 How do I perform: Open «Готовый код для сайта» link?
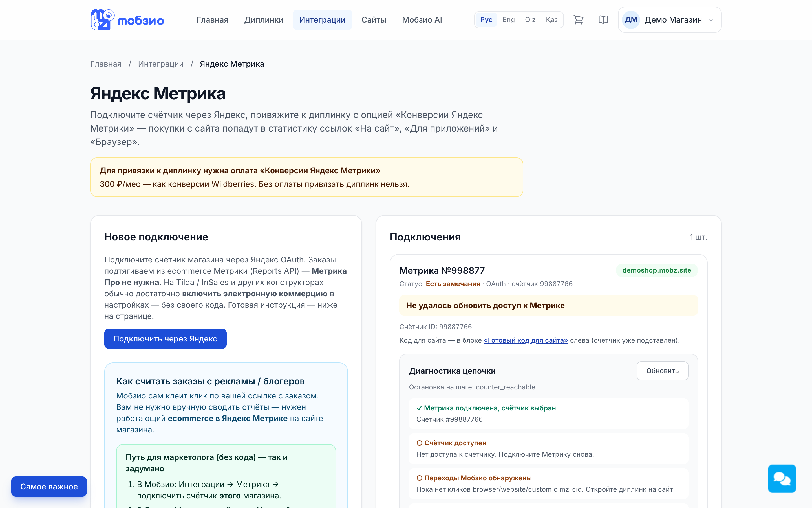click(x=526, y=340)
